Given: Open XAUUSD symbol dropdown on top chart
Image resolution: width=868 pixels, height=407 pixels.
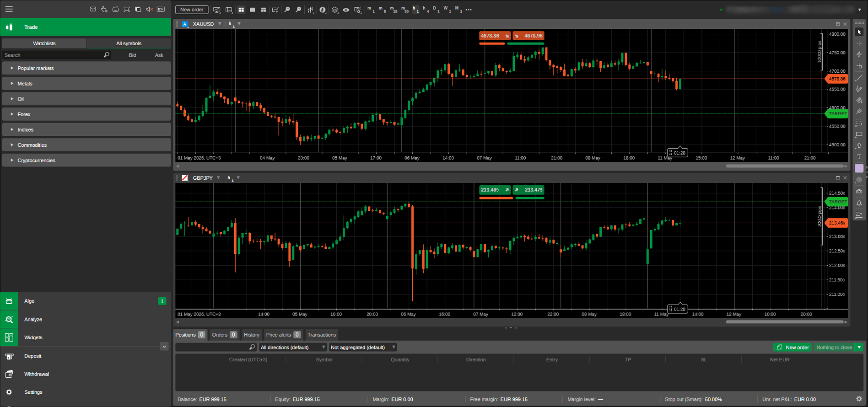Looking at the screenshot, I should tap(220, 24).
